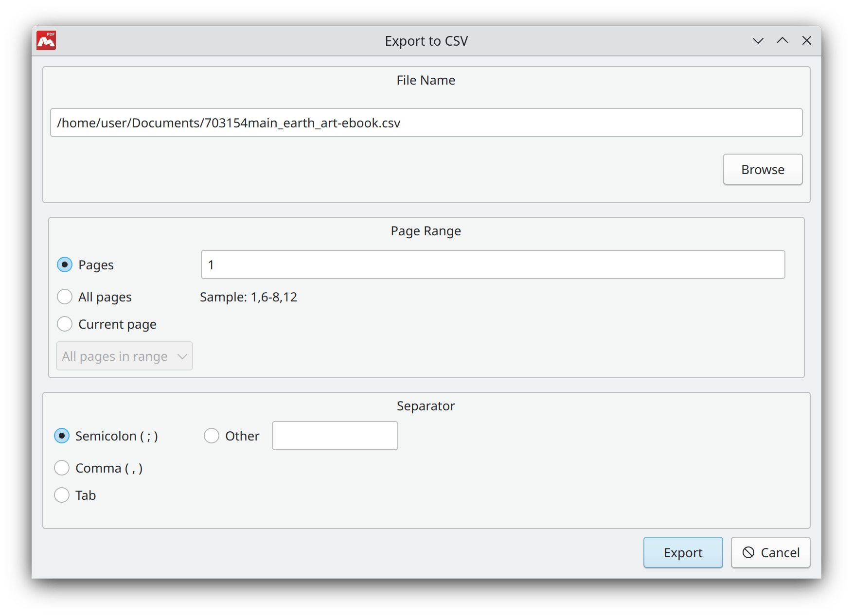Click the Master PDF Editor application icon
Viewport: 853px width, 616px height.
47,40
